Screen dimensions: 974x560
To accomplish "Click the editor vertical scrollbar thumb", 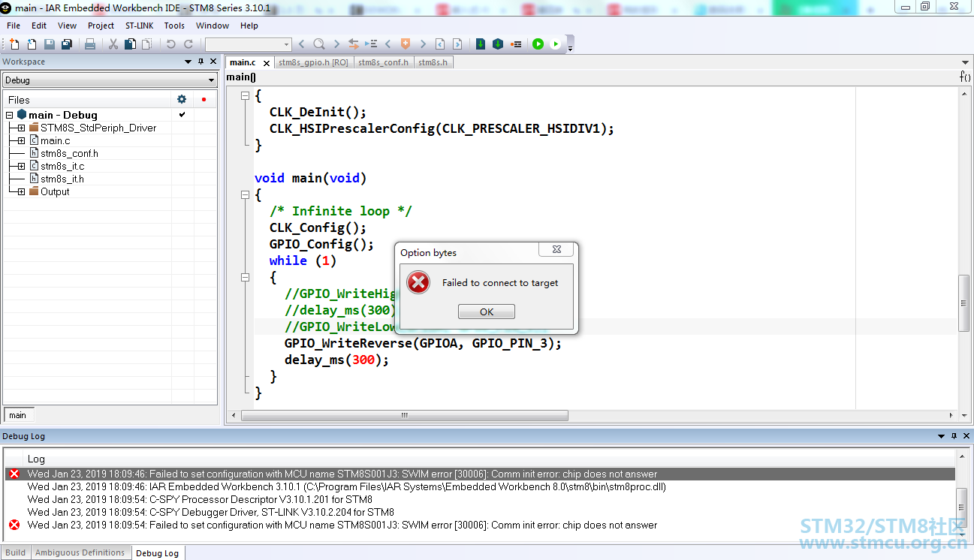I will (x=964, y=303).
